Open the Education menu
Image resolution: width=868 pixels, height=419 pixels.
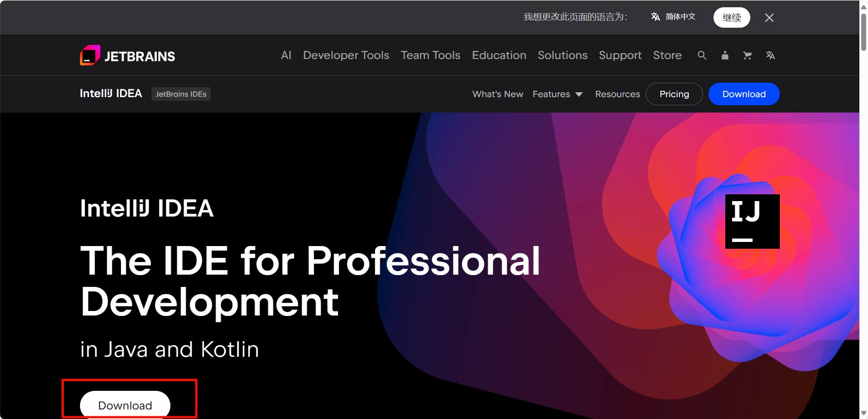click(x=499, y=55)
